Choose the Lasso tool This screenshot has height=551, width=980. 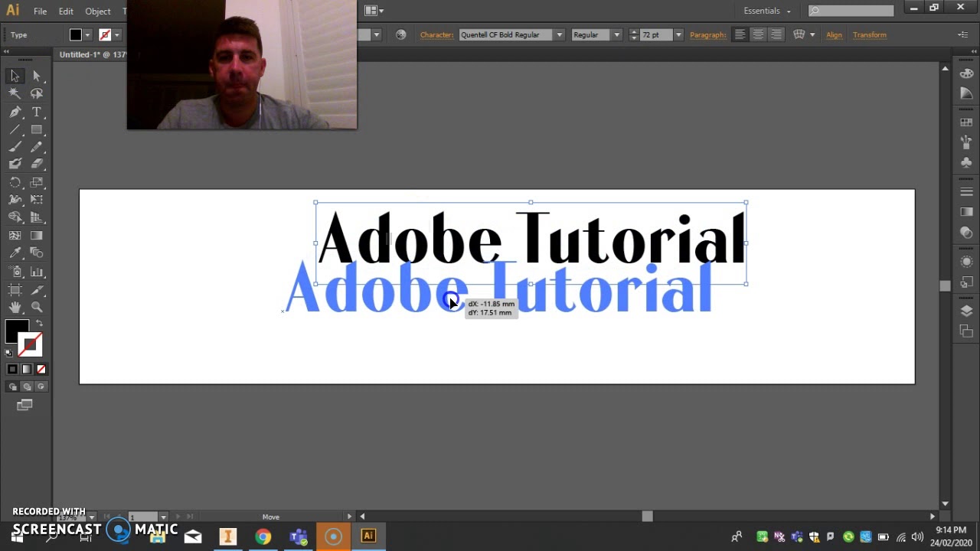click(x=37, y=93)
